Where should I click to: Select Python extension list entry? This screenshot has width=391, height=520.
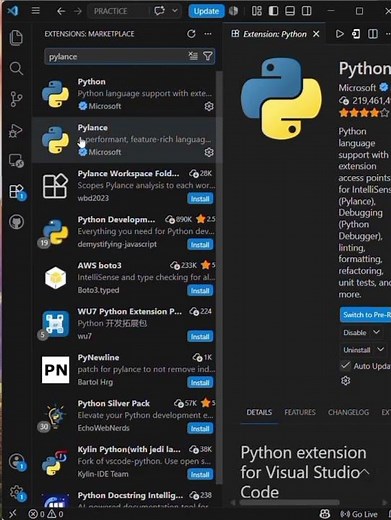coord(127,94)
